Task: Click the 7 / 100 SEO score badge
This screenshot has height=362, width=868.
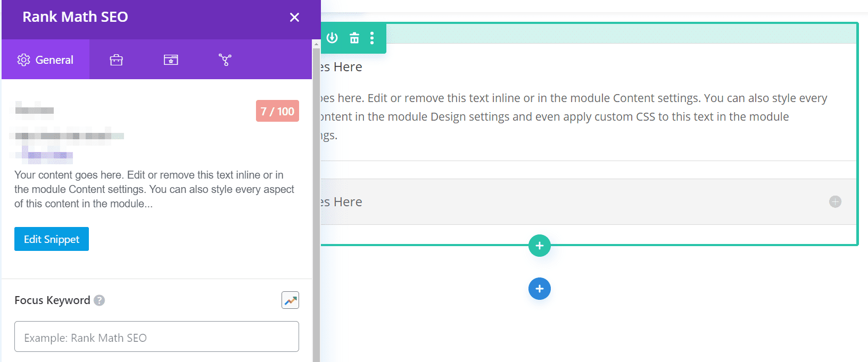Action: (277, 111)
